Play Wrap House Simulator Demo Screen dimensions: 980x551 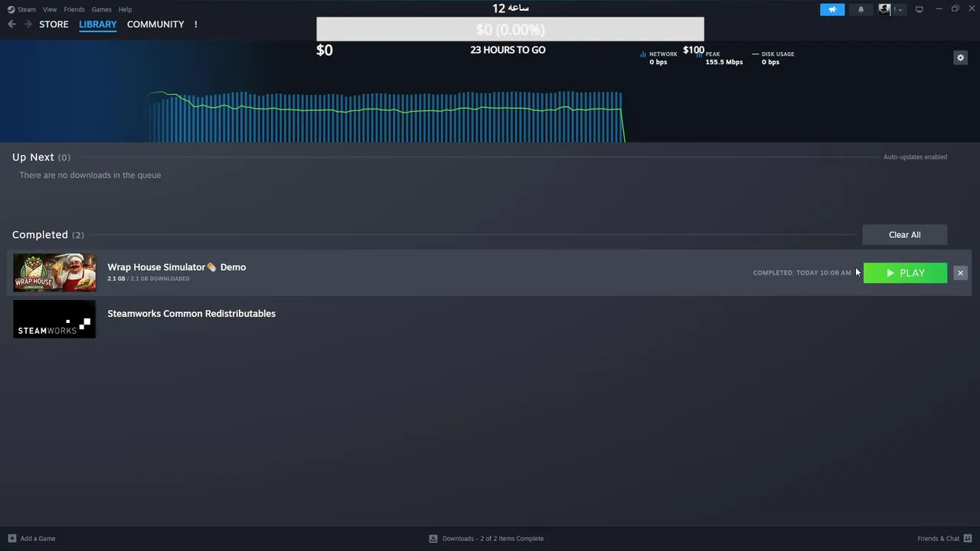905,273
